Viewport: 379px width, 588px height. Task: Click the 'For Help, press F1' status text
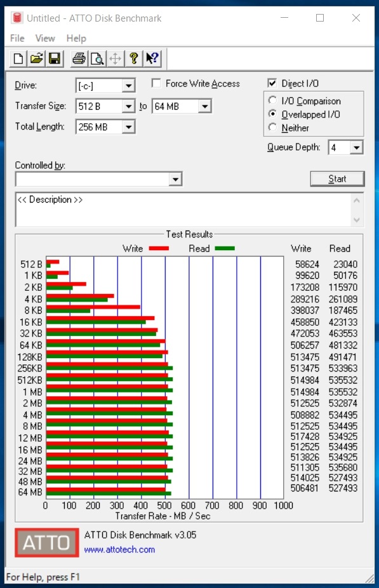(x=43, y=577)
